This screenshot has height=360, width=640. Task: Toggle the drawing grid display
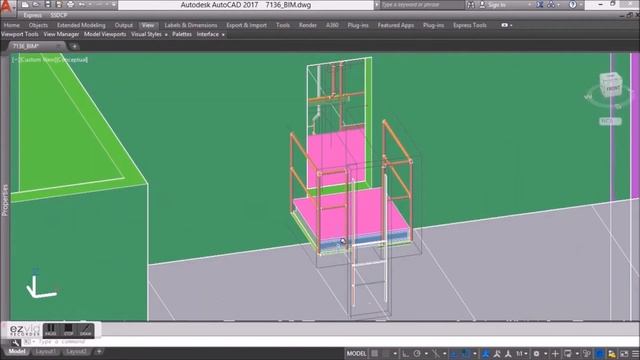374,353
